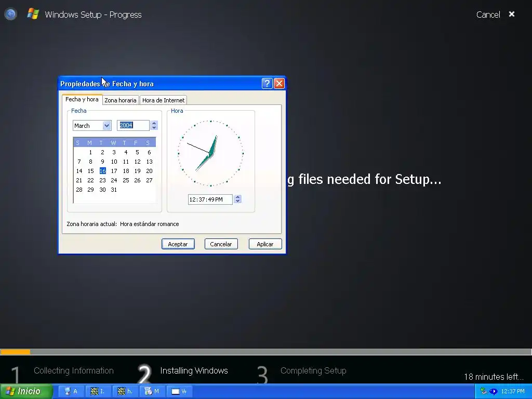Select day 5 in the calendar

[x=137, y=152]
